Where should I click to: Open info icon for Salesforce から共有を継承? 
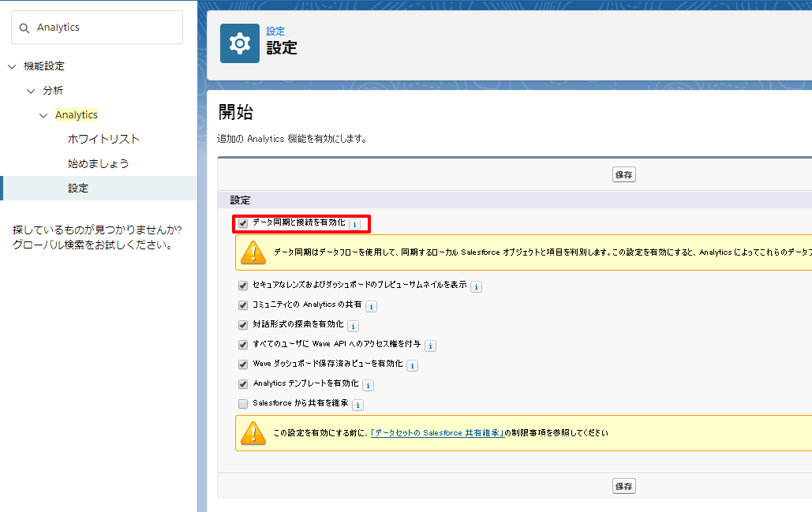click(x=357, y=405)
